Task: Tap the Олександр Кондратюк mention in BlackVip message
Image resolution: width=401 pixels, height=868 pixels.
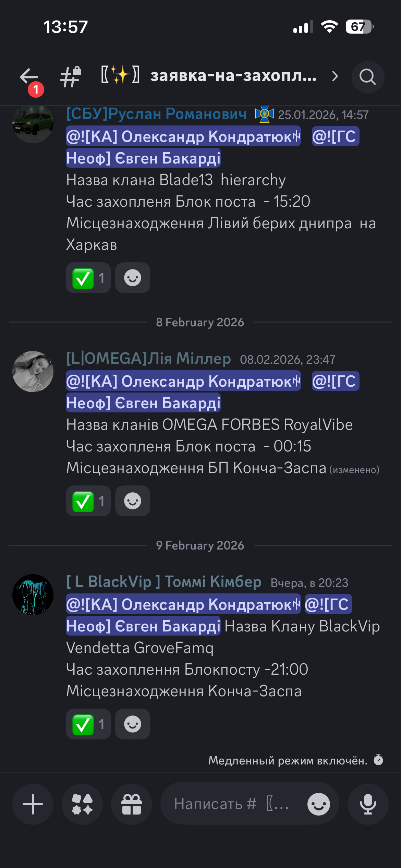Action: point(183,604)
